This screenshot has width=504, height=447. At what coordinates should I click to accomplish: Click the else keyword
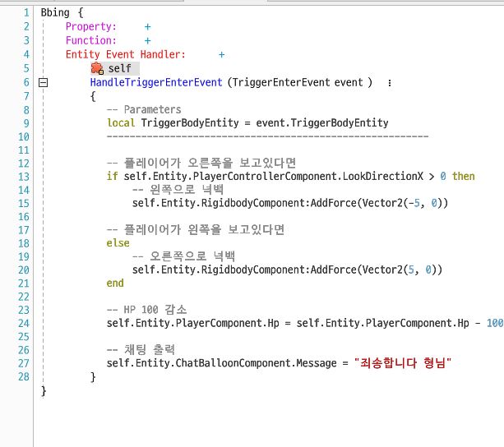(118, 243)
